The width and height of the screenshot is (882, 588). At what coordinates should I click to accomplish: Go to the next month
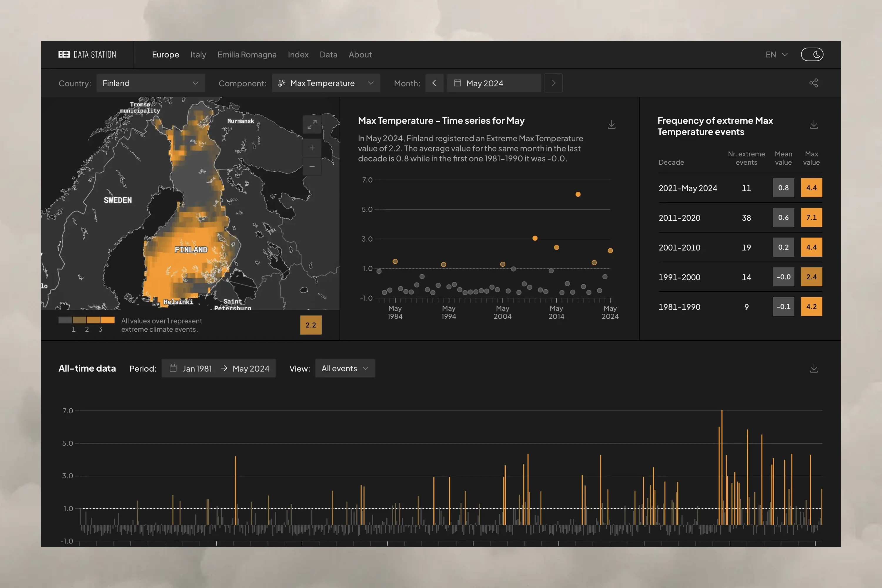(553, 83)
